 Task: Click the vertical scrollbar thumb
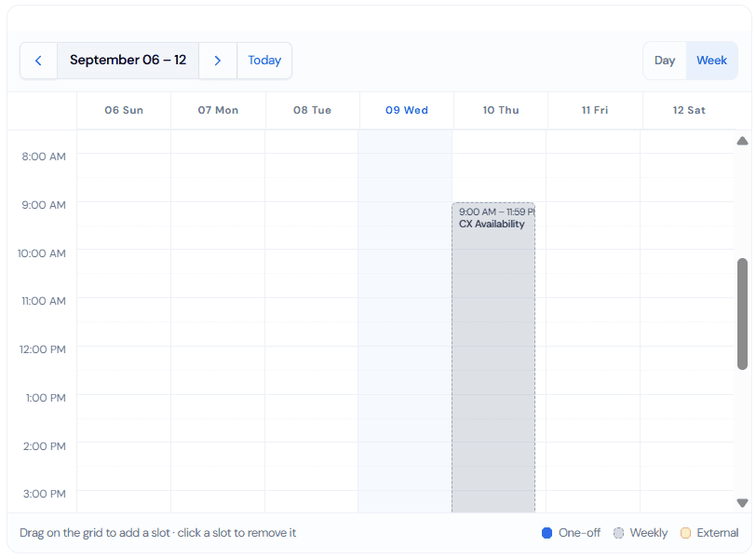pos(743,314)
